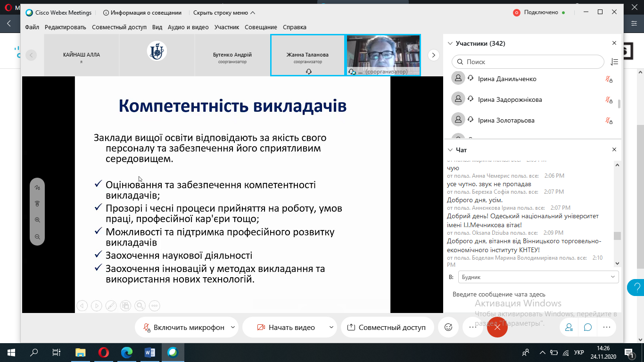
Task: Click the Совместный доступ share button
Action: [387, 327]
